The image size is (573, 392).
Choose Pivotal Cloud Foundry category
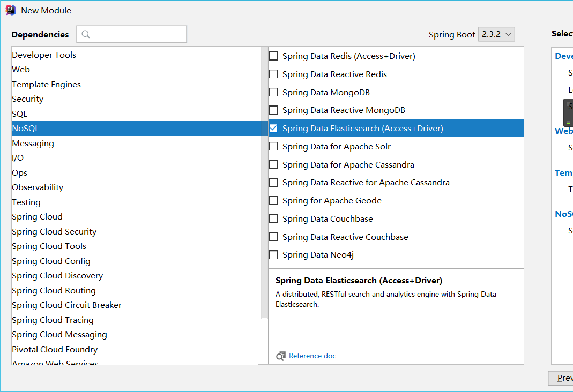136,350
